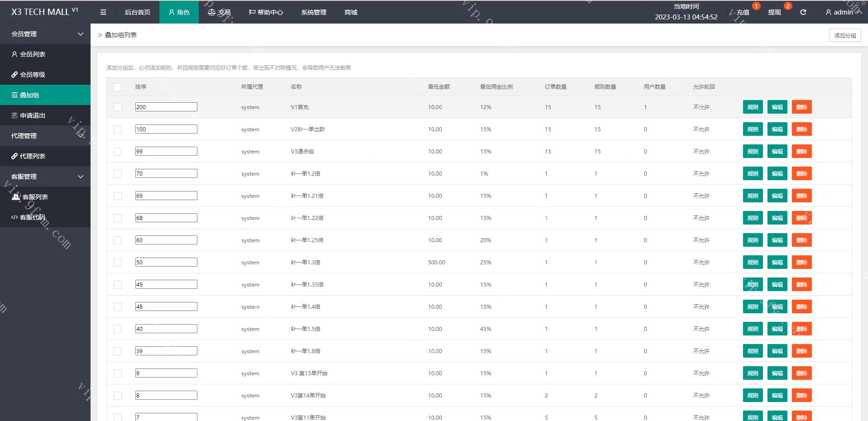Open the 系统管理 menu

(x=313, y=12)
